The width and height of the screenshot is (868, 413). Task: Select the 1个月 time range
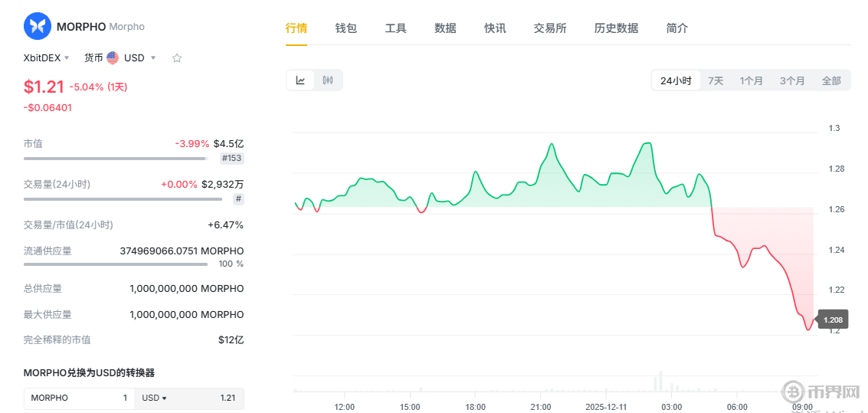751,80
